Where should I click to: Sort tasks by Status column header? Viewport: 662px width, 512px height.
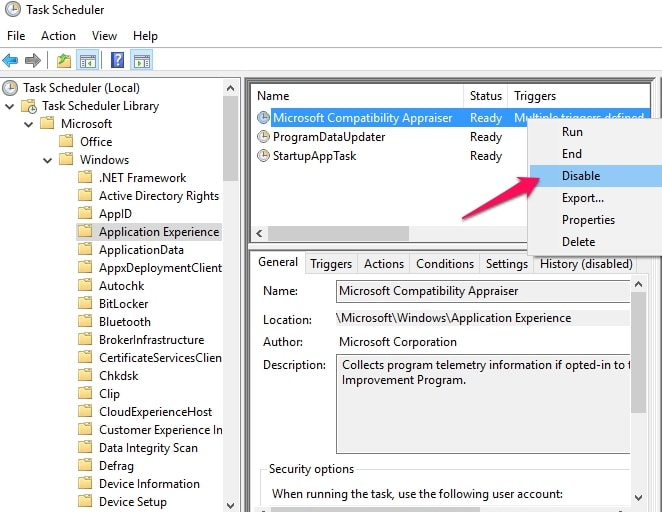(x=486, y=96)
